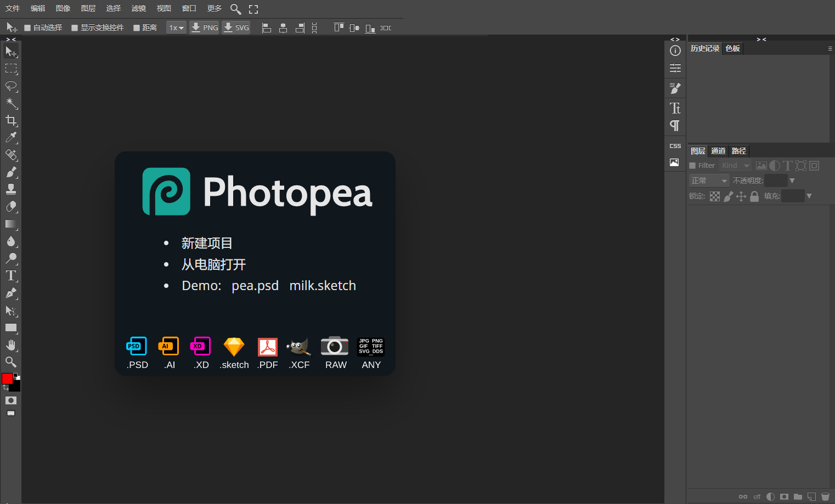The height and width of the screenshot is (504, 835).
Task: Select the Path Select tool
Action: 11,311
